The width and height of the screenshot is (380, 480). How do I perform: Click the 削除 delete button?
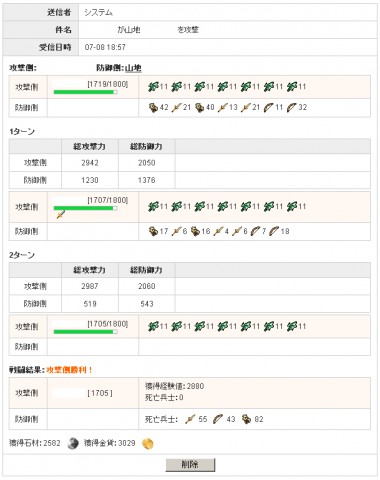(x=190, y=464)
